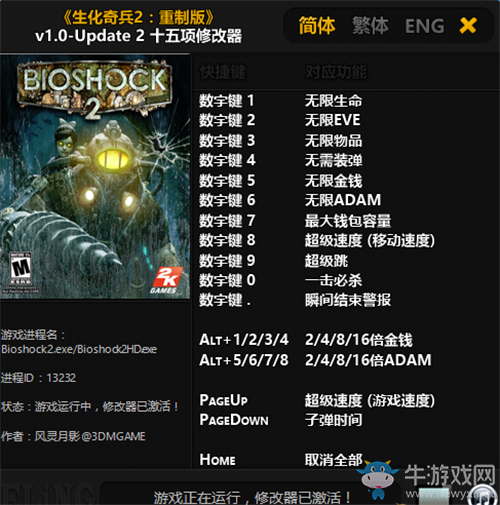Enable 无限金钱 infinite money option
The width and height of the screenshot is (500, 505).
333,181
